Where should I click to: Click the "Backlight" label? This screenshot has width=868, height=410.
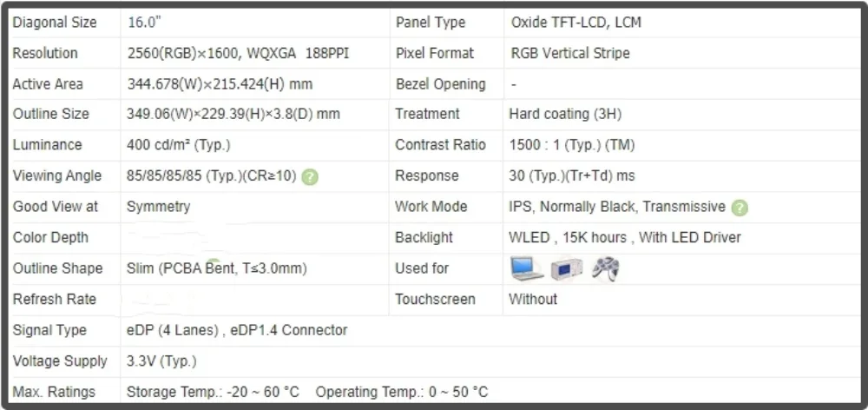click(x=424, y=238)
